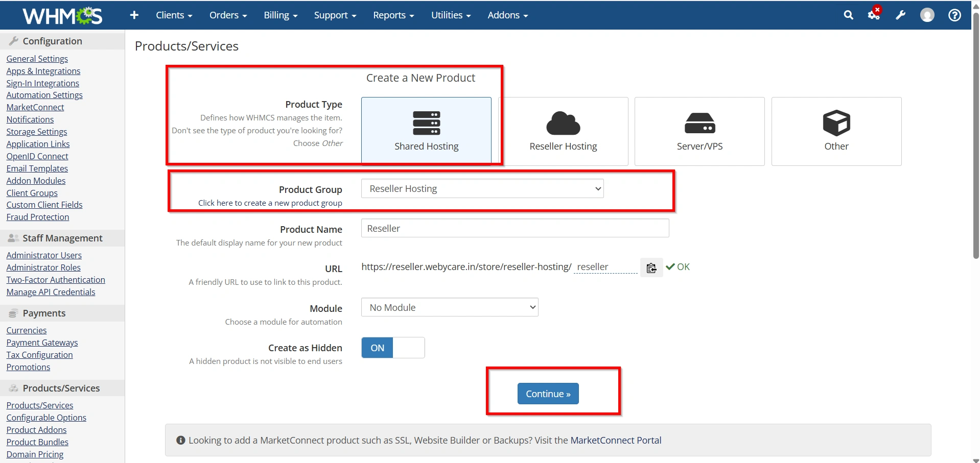
Task: Open Manage API Credentials
Action: tap(51, 292)
